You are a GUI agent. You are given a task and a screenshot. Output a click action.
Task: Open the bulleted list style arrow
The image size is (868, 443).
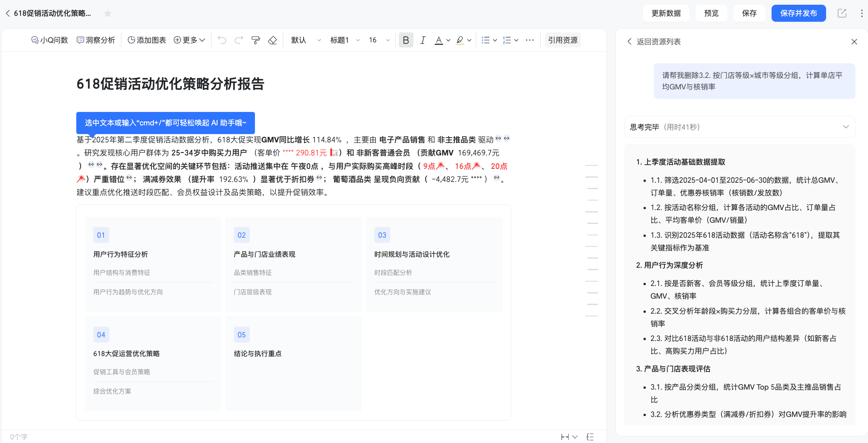pos(495,40)
